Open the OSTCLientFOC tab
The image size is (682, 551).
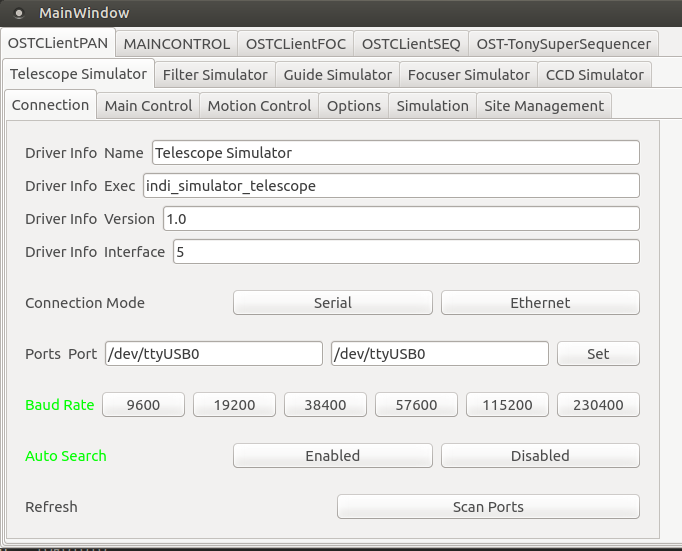pyautogui.click(x=296, y=44)
